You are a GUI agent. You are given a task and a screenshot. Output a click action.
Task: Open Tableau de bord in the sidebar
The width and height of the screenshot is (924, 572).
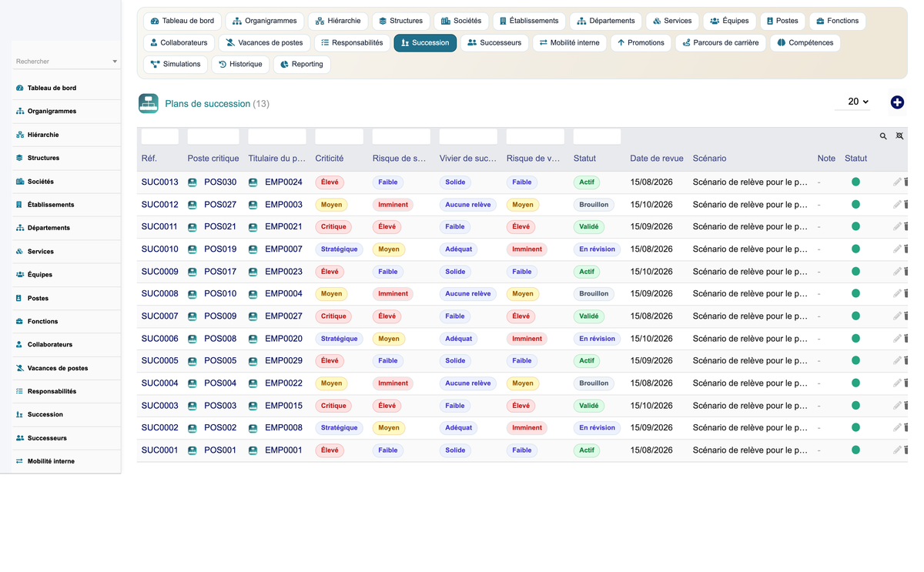point(52,88)
